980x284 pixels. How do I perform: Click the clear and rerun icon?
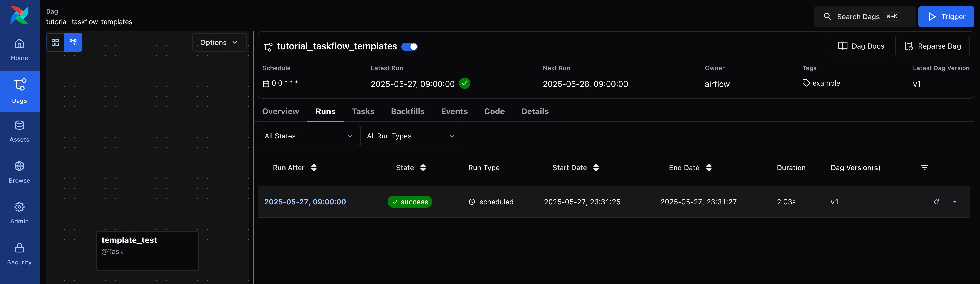pyautogui.click(x=936, y=202)
